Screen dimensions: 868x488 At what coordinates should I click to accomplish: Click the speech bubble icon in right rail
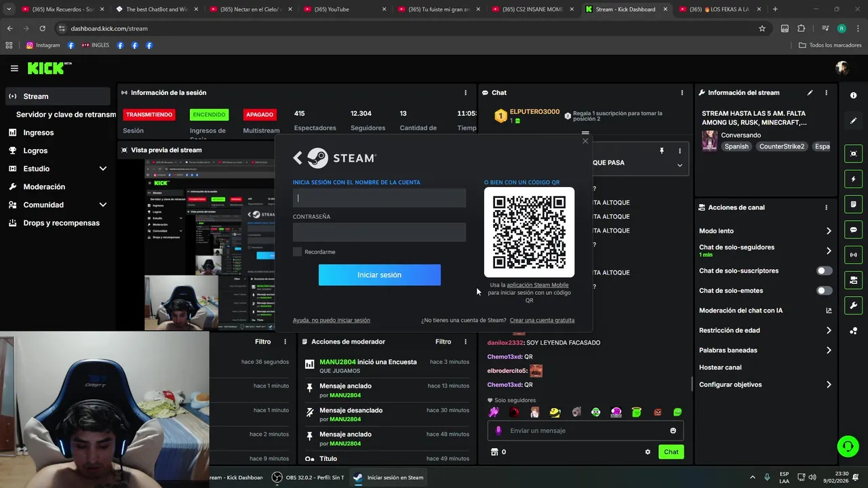(853, 230)
